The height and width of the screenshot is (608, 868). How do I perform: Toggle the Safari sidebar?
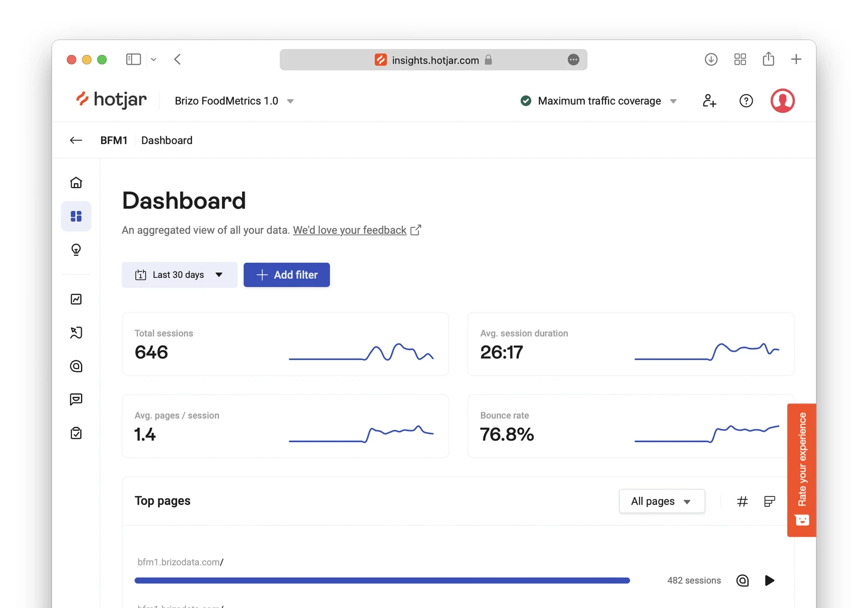click(133, 59)
